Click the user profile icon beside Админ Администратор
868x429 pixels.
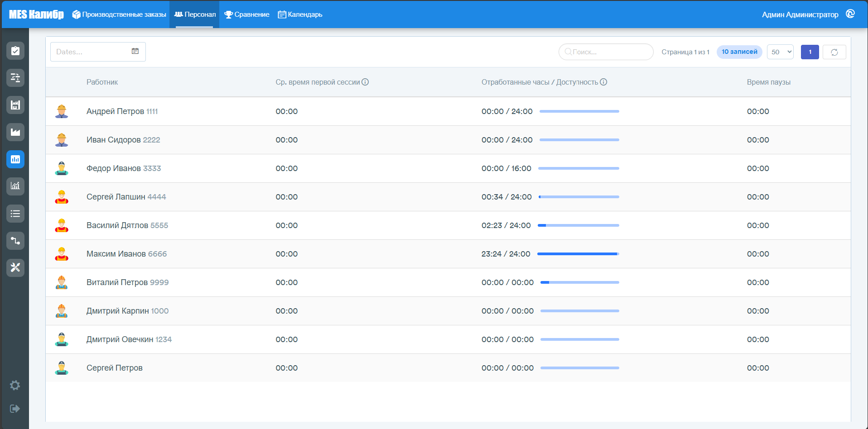pos(850,14)
